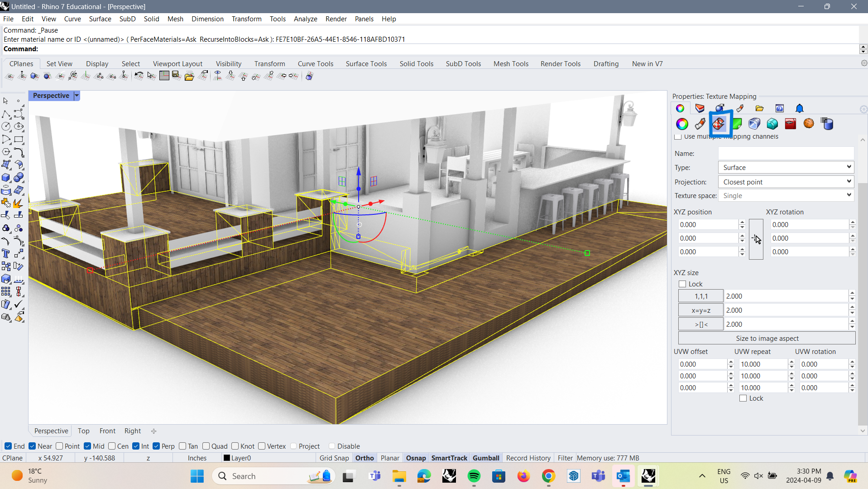
Task: Expand the Texture space dropdown
Action: pos(786,195)
